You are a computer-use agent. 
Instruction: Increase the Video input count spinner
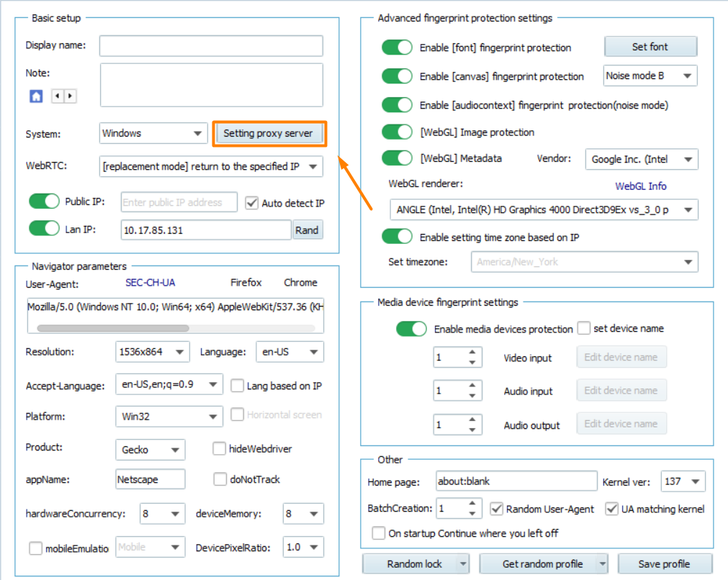[x=472, y=353]
